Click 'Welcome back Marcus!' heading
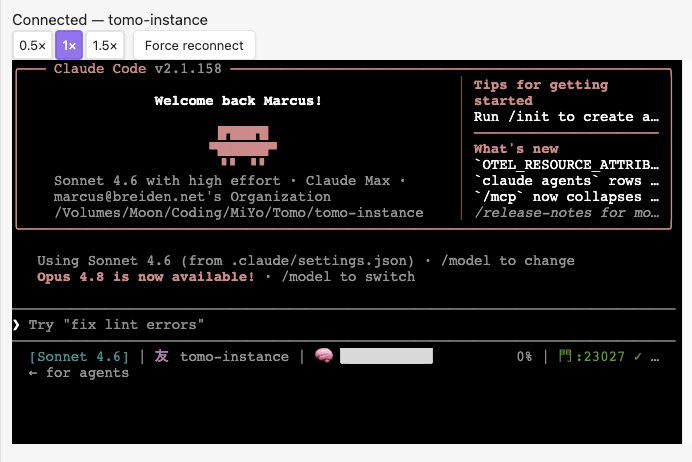This screenshot has width=692, height=462. point(238,101)
